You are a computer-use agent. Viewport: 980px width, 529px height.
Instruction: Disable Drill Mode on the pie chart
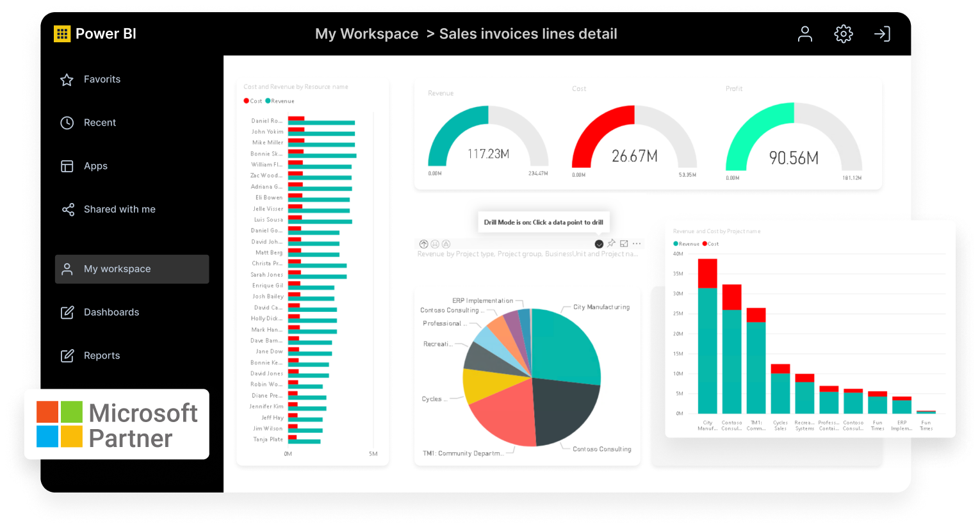point(599,243)
